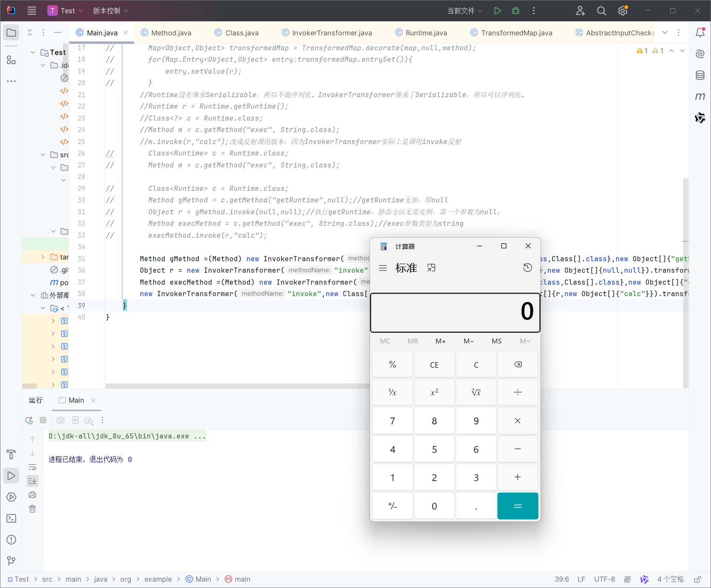Open the Code With Me account icon
711x588 pixels.
(580, 11)
